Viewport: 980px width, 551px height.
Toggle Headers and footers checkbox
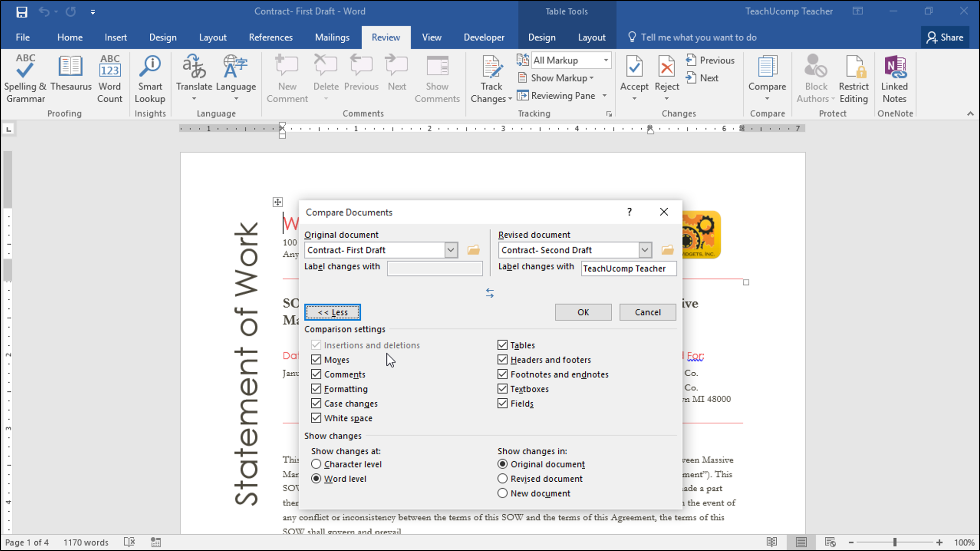(502, 360)
